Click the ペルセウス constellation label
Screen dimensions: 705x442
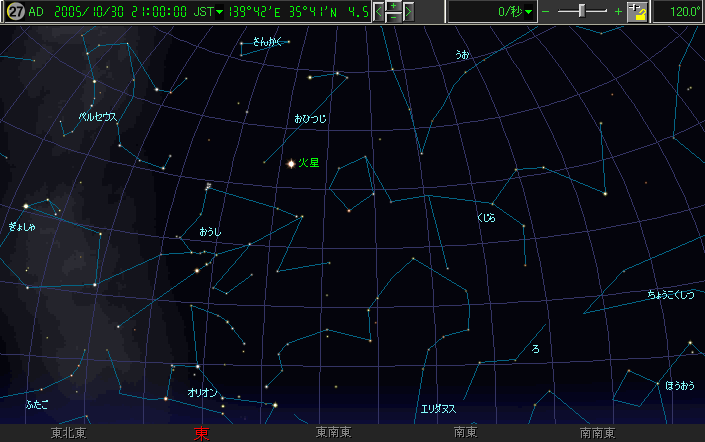[x=98, y=116]
